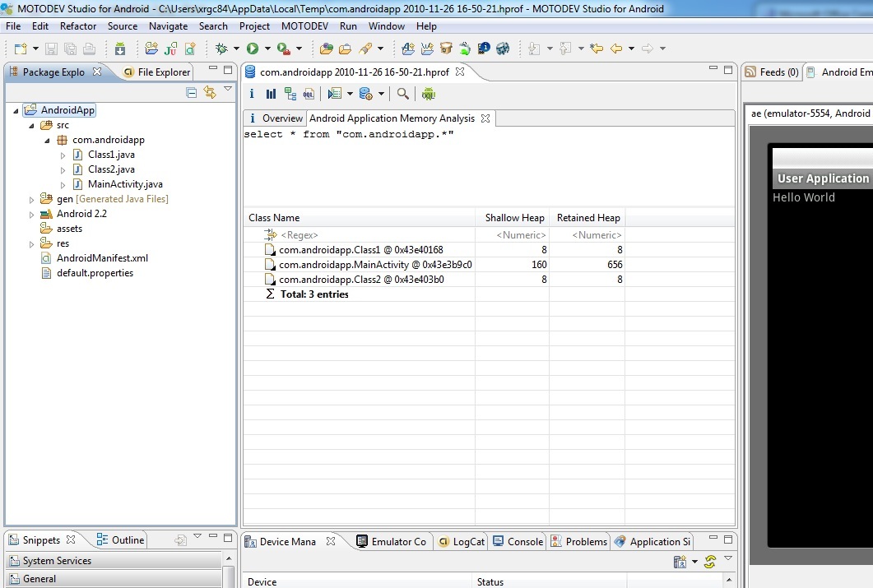This screenshot has width=873, height=588.
Task: Open the Refactor menu
Action: [x=78, y=26]
